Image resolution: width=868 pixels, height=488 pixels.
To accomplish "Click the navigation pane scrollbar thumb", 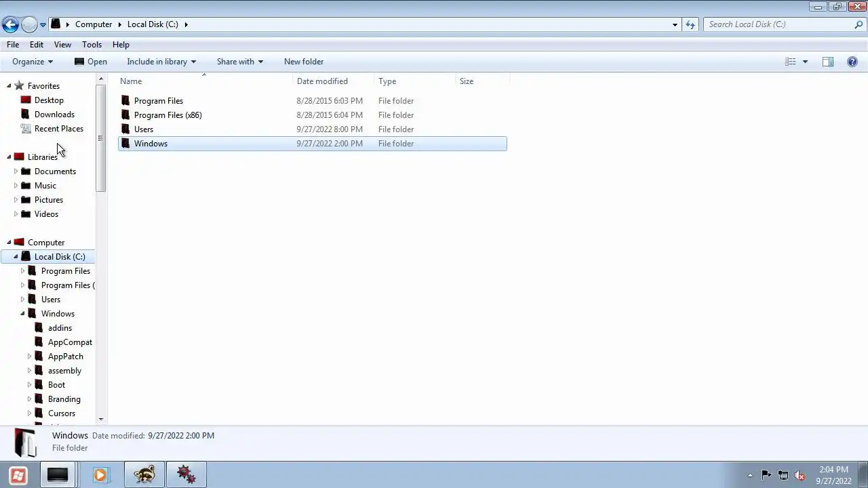I will pos(101,139).
